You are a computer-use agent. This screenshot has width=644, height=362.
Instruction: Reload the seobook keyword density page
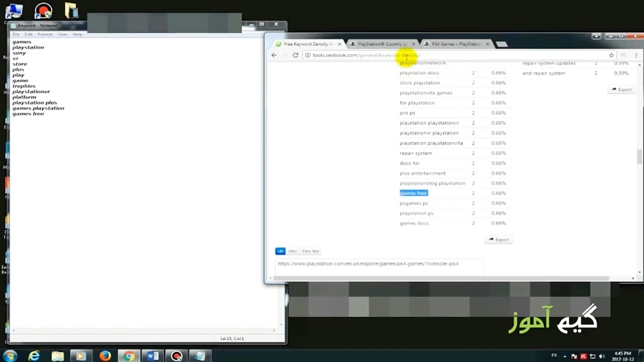click(296, 55)
